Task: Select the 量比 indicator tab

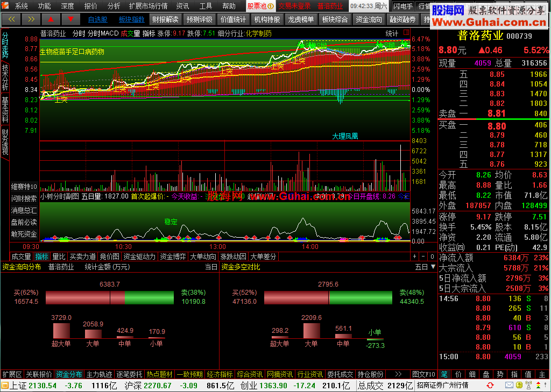Action: pyautogui.click(x=59, y=257)
